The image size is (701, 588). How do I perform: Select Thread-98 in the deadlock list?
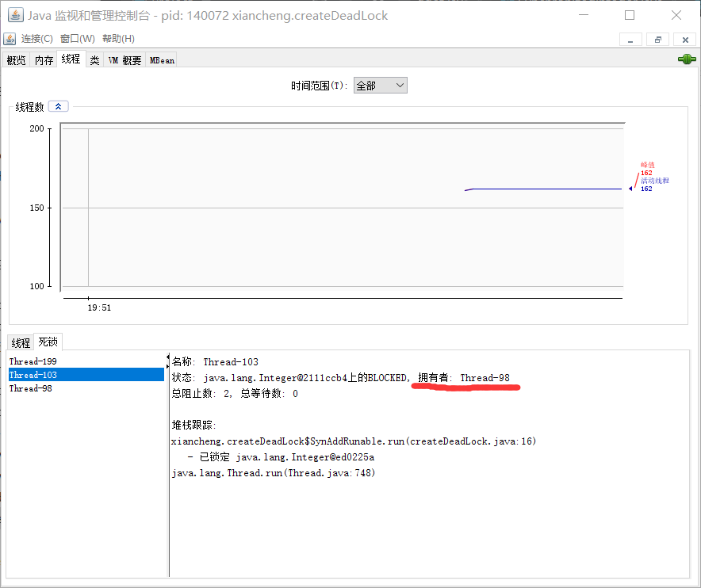(x=86, y=388)
